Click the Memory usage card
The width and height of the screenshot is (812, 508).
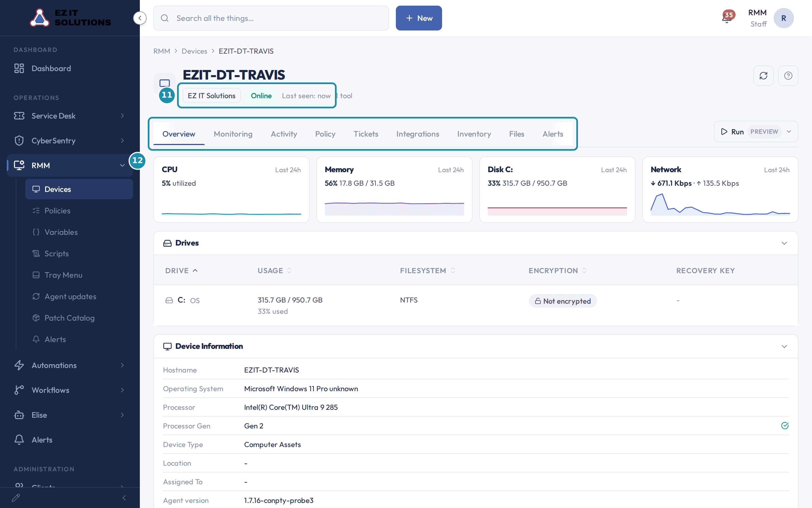[x=394, y=189]
